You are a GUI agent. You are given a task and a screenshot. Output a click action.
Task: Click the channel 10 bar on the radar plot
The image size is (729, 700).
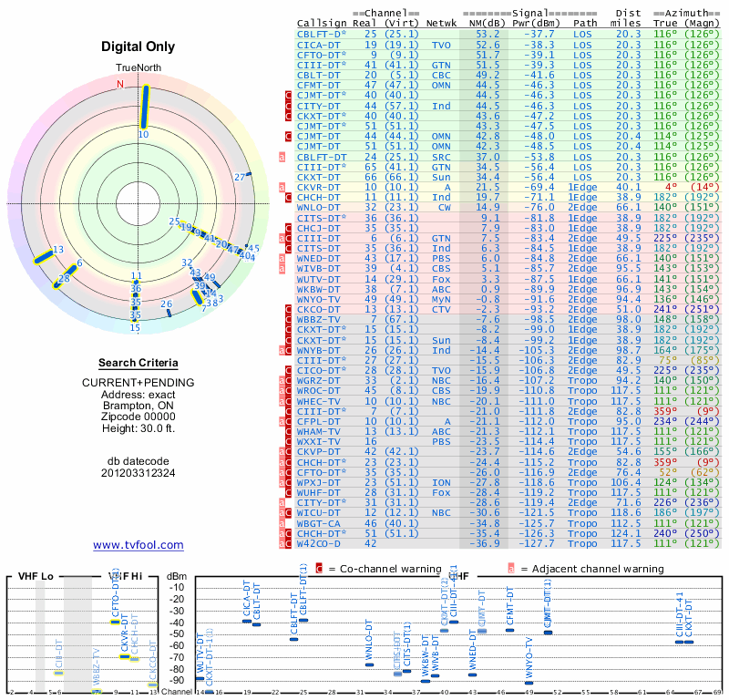[145, 107]
